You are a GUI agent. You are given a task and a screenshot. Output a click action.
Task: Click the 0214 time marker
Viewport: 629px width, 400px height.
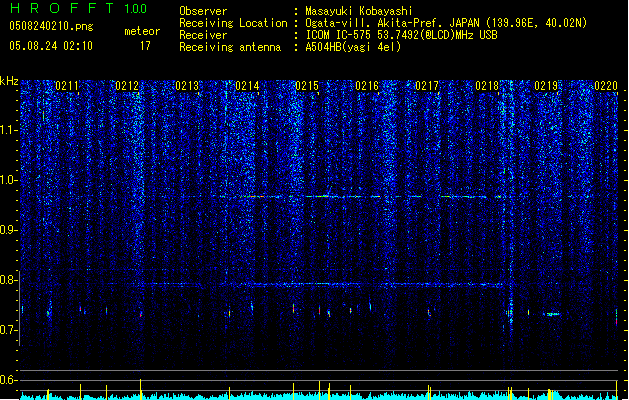click(x=247, y=85)
